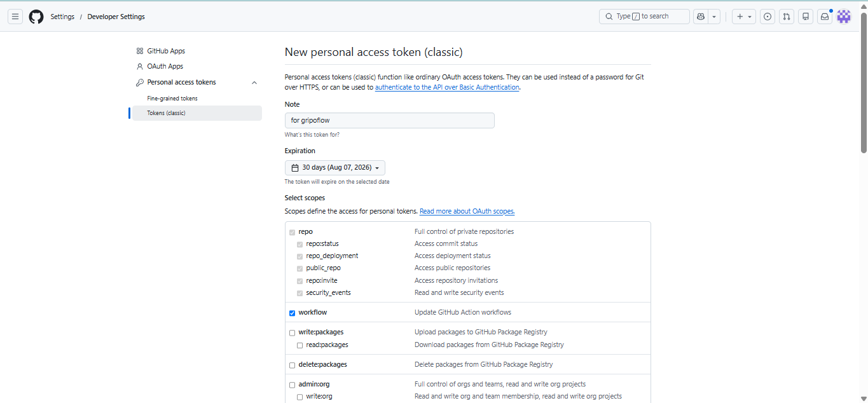Click 'Upload packages to GitHub Package Registry' text
Image resolution: width=868 pixels, height=403 pixels.
(x=481, y=332)
